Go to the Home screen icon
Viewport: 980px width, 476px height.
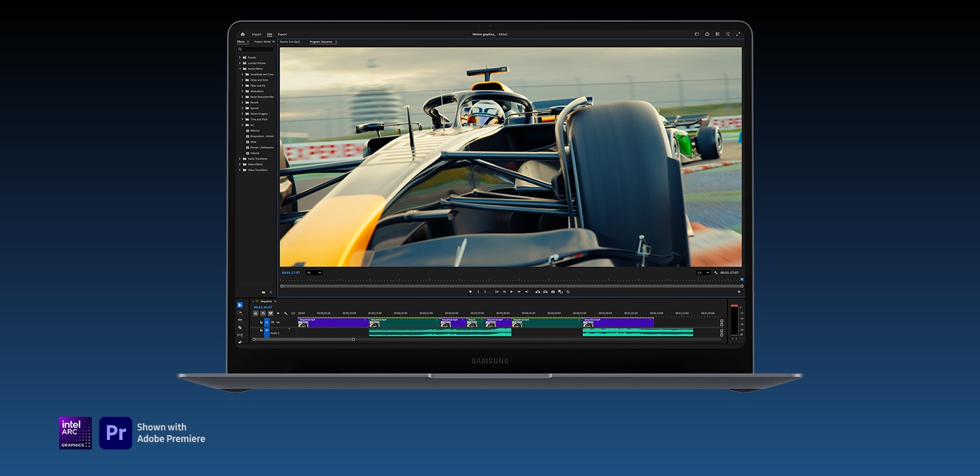pos(242,34)
